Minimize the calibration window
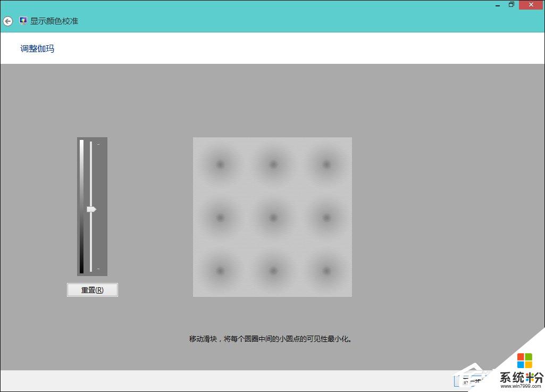 point(498,4)
